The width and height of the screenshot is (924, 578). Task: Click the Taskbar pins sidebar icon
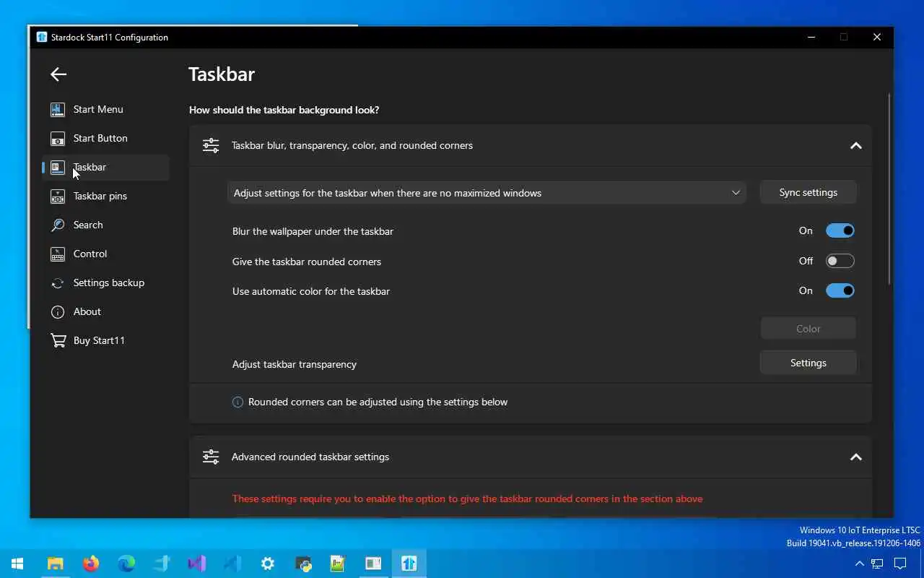point(58,197)
